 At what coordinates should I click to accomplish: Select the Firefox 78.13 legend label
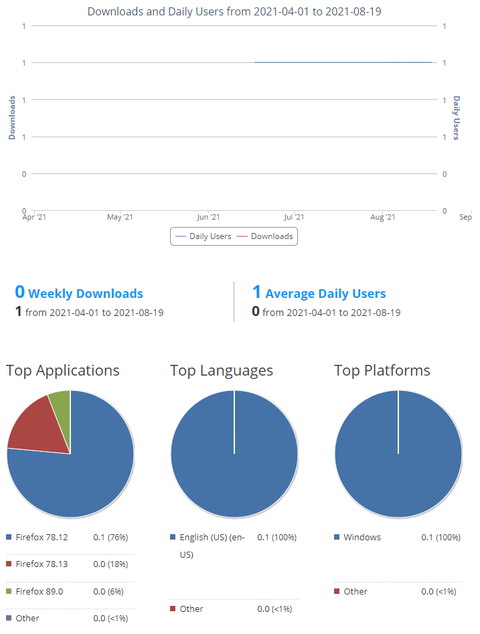[x=42, y=564]
